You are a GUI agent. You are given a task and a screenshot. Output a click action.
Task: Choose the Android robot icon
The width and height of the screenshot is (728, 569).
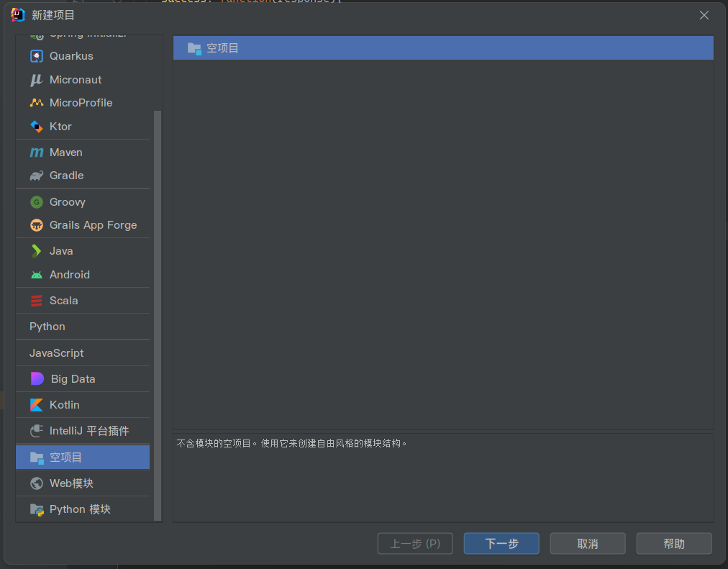(37, 275)
